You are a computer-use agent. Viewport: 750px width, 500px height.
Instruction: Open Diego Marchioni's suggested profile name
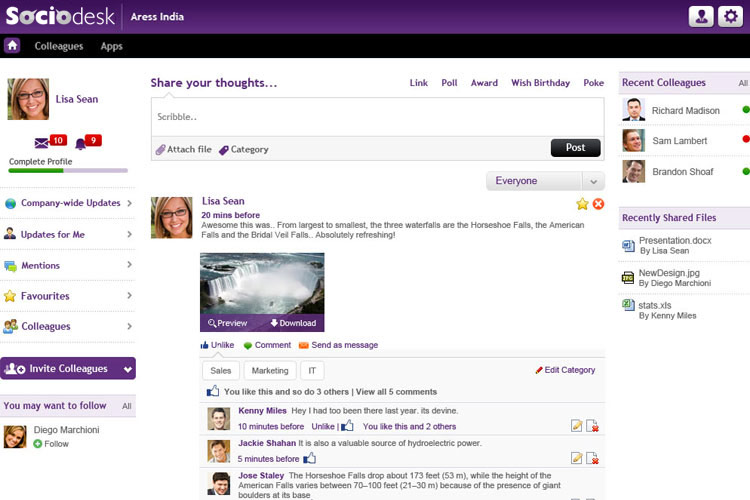click(66, 430)
